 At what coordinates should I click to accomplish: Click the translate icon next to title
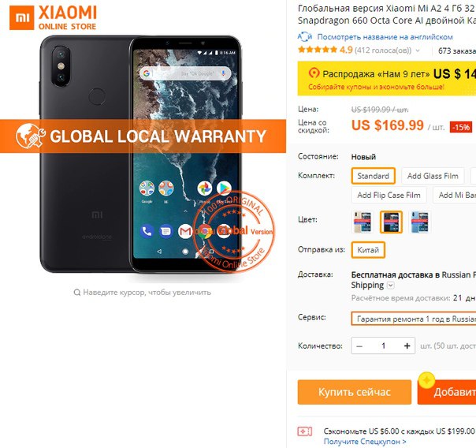(x=305, y=37)
